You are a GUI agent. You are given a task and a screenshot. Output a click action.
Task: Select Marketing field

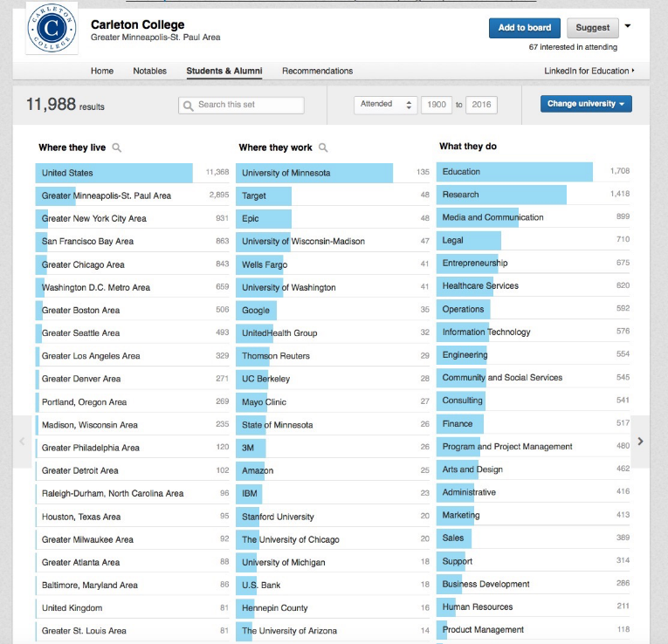point(533,515)
